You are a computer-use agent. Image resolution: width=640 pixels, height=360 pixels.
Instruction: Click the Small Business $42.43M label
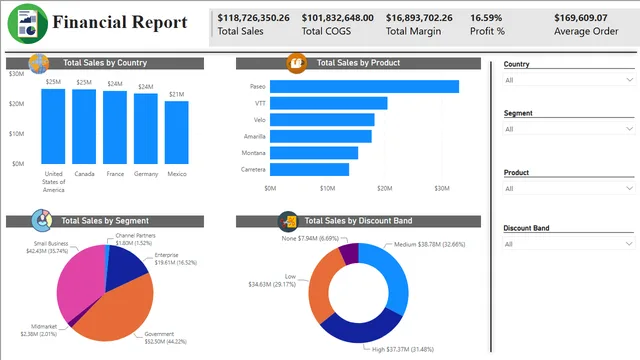coord(47,247)
